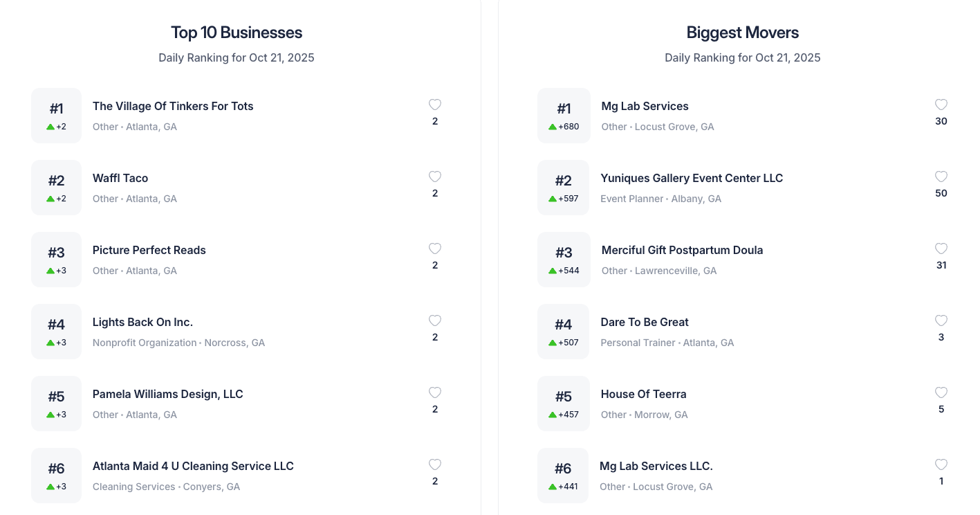
Task: Select the #1 rank badge for Mg Lab Services
Action: (564, 116)
